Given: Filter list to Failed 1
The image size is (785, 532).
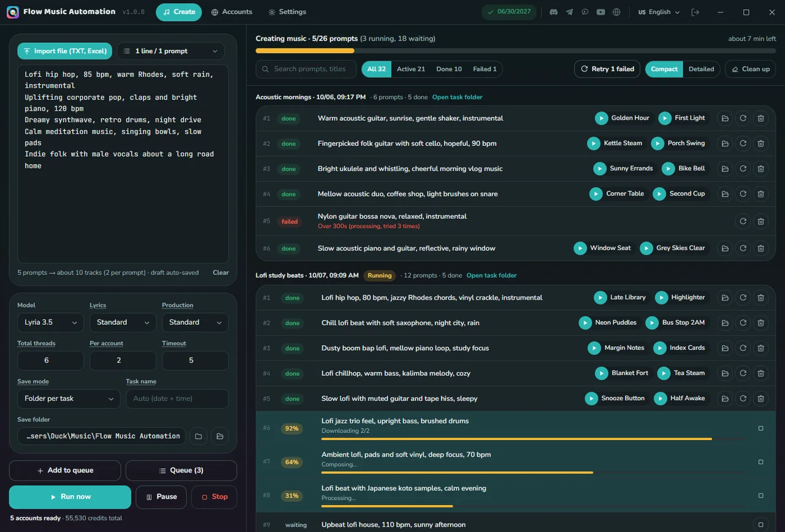Looking at the screenshot, I should [x=484, y=69].
